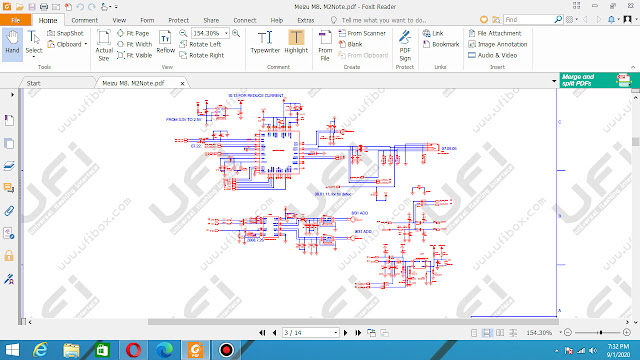Create PDF From File
Screen dimensions: 640x360
325,45
